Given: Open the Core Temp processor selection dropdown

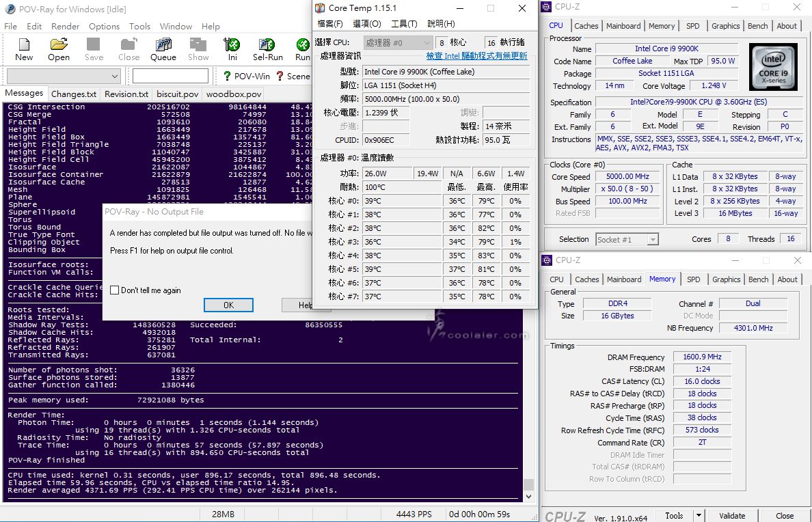Looking at the screenshot, I should (x=397, y=42).
